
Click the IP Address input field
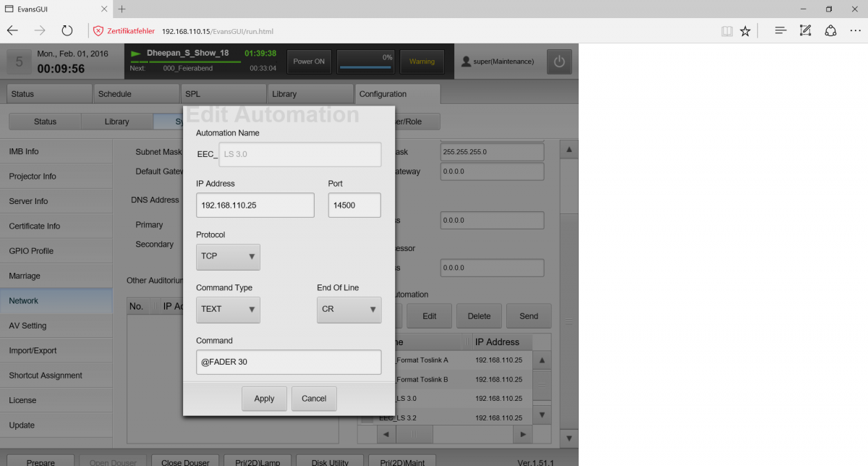tap(255, 206)
